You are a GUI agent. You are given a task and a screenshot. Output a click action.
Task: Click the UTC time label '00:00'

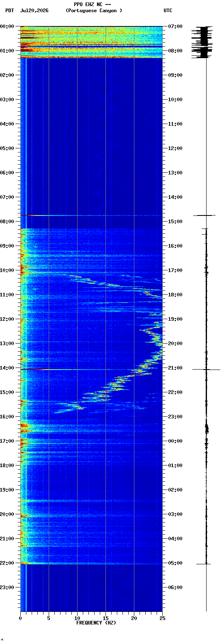click(x=175, y=441)
